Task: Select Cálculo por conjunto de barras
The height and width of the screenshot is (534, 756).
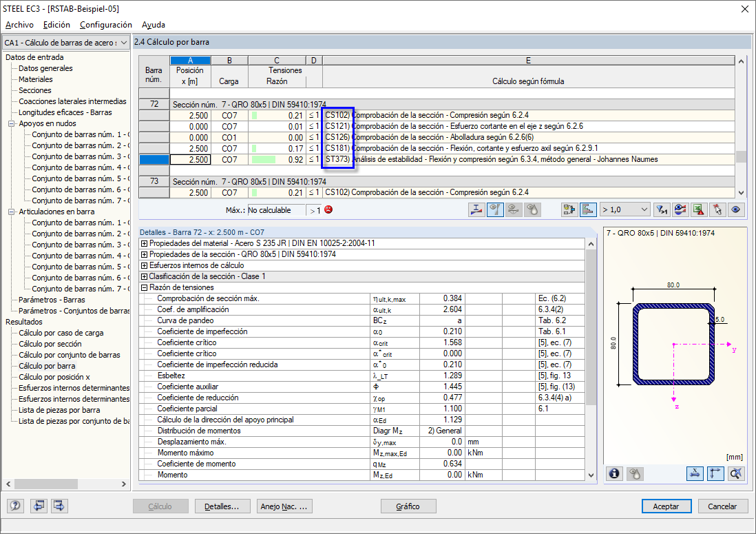Action: 70,355
